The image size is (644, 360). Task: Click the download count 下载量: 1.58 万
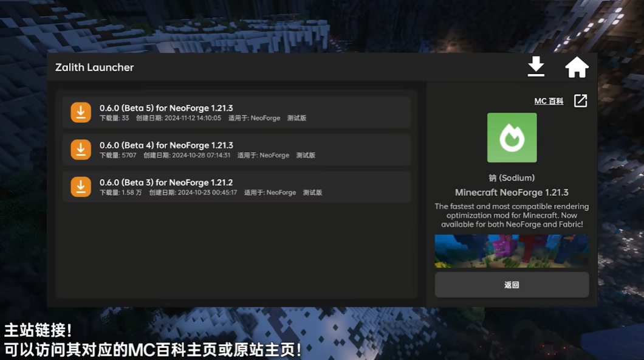pos(121,192)
